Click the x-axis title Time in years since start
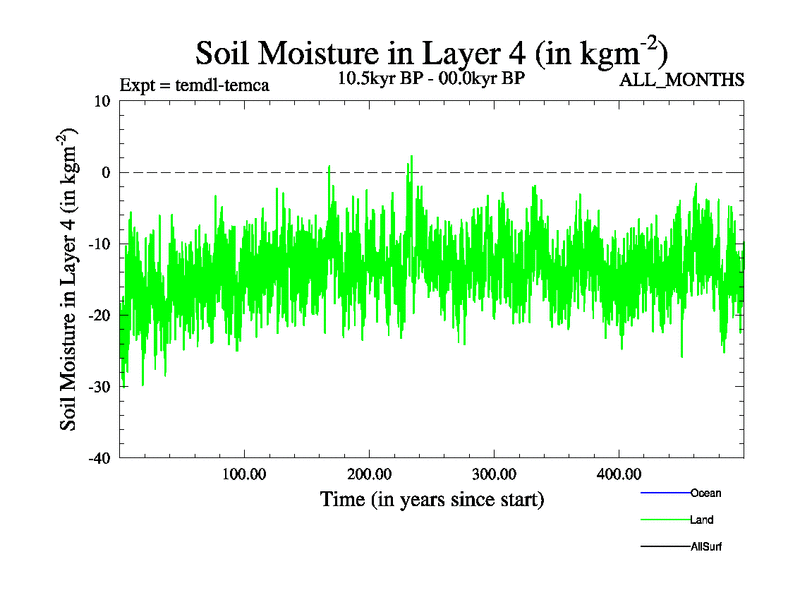The width and height of the screenshot is (800, 600). [431, 498]
